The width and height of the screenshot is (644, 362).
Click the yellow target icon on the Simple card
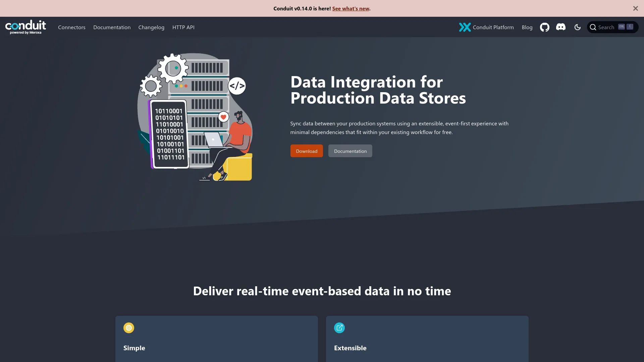click(x=129, y=328)
